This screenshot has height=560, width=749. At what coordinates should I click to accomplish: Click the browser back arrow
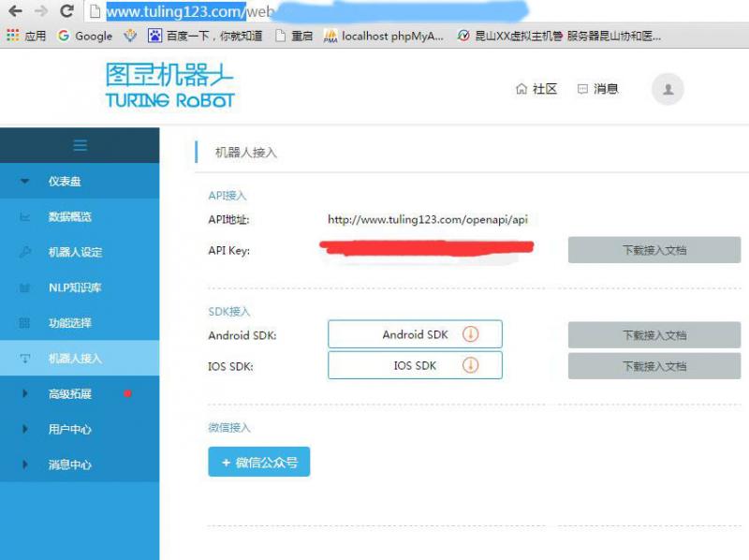tap(15, 10)
